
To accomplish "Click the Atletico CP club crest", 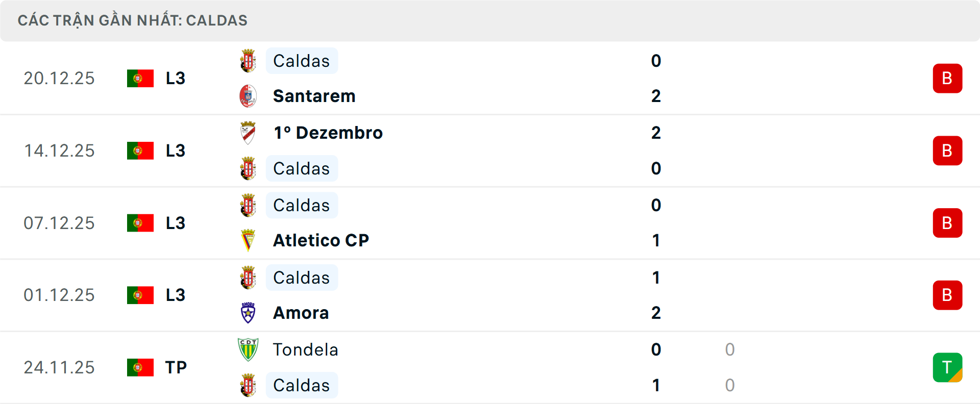I will tap(248, 240).
